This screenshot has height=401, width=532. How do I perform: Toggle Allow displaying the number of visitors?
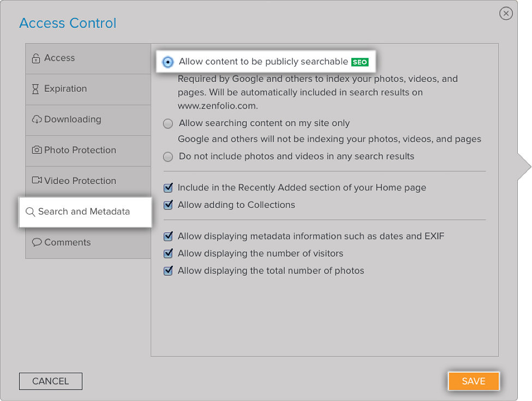pyautogui.click(x=168, y=254)
